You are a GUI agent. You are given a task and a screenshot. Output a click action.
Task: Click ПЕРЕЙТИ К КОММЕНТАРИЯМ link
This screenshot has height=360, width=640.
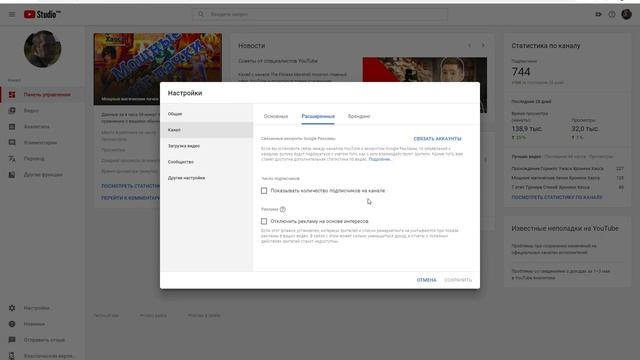click(x=131, y=198)
